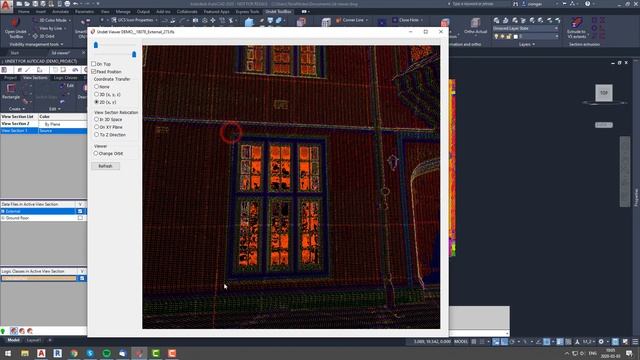The height and width of the screenshot is (360, 640).
Task: Uncheck the External data file checkbox
Action: tap(80, 211)
